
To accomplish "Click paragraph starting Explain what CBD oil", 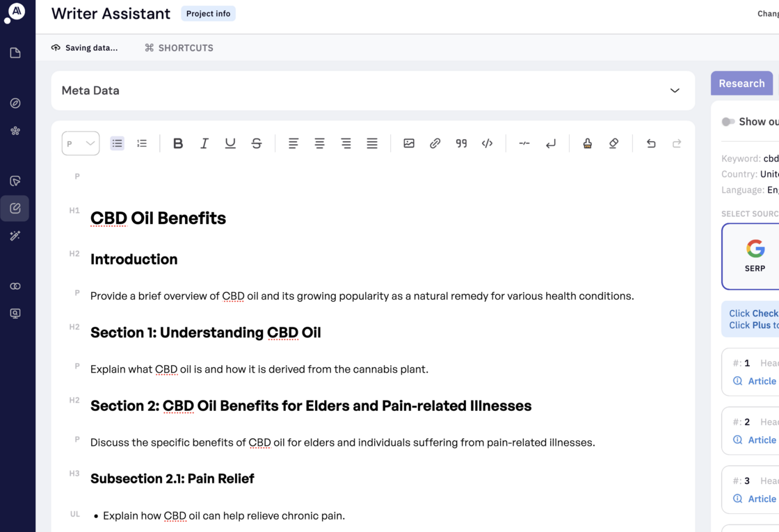I will click(259, 369).
